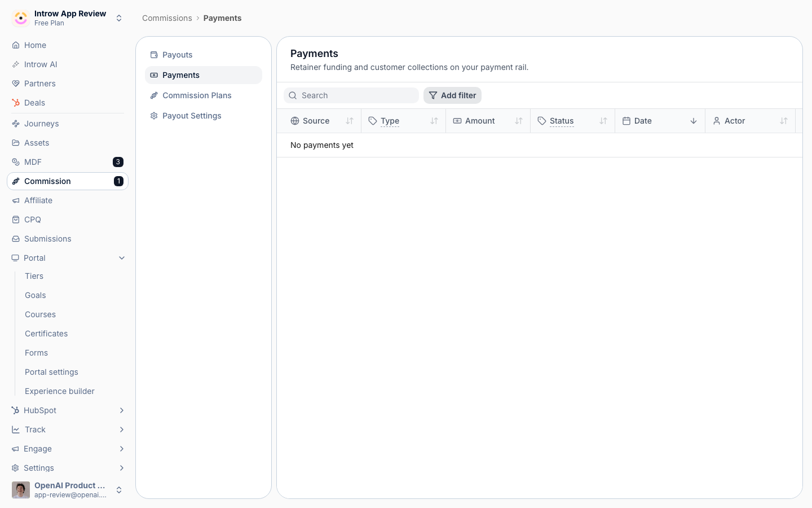The width and height of the screenshot is (812, 508).
Task: Open Portal settings page
Action: coord(51,372)
